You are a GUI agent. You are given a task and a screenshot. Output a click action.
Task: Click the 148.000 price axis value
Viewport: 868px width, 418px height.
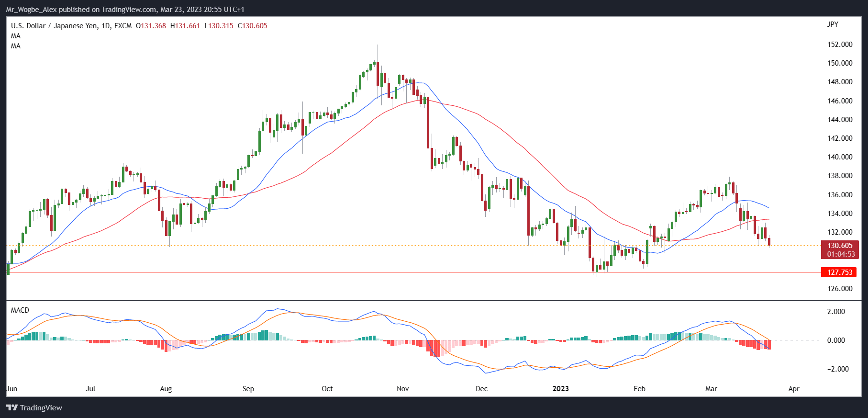click(x=840, y=82)
